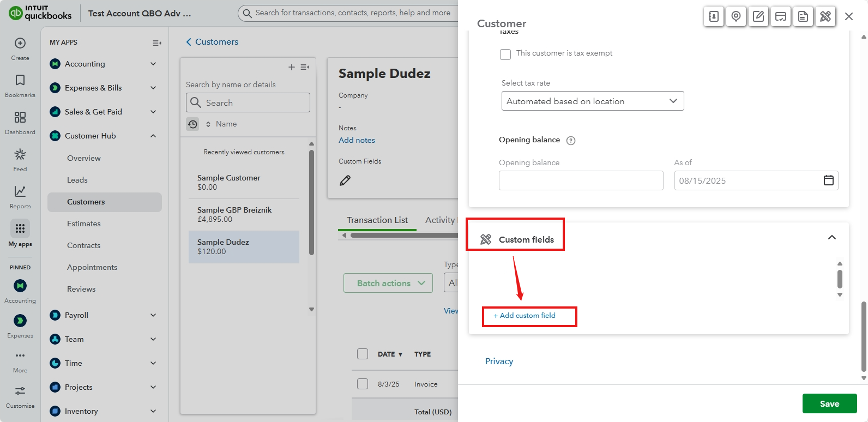The width and height of the screenshot is (868, 422).
Task: Check 'This customer is tax exempt'
Action: (x=505, y=54)
